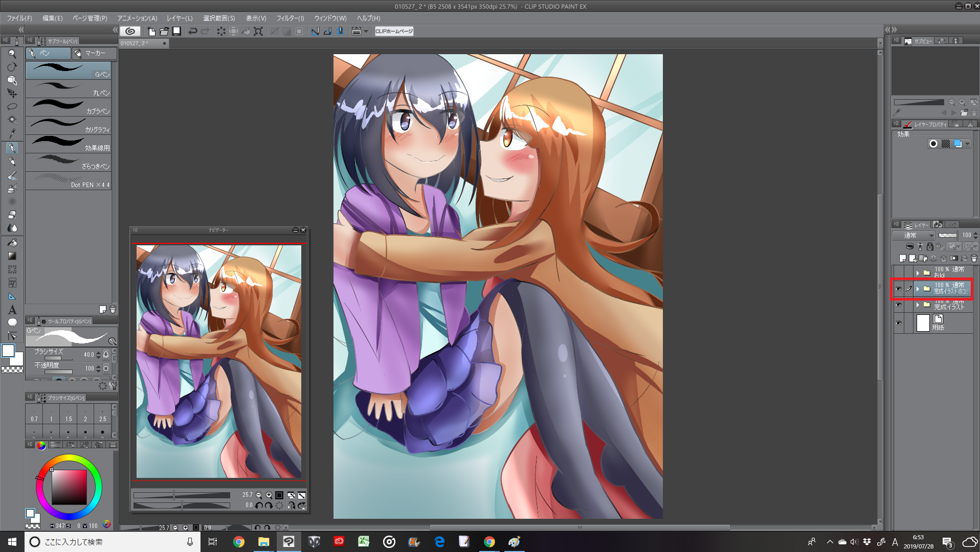Viewport: 980px width, 552px height.
Task: Click the Save icon in command bar
Action: (176, 31)
